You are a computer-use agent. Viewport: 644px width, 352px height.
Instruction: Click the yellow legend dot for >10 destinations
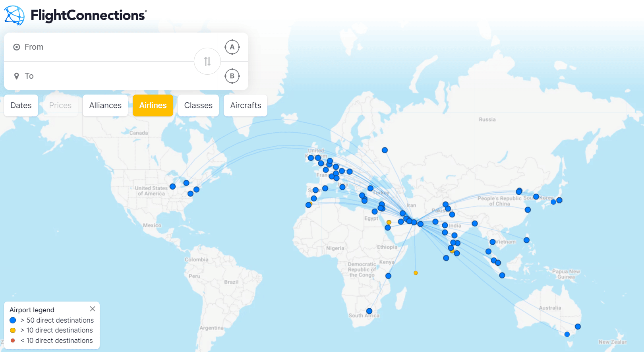[x=13, y=330]
